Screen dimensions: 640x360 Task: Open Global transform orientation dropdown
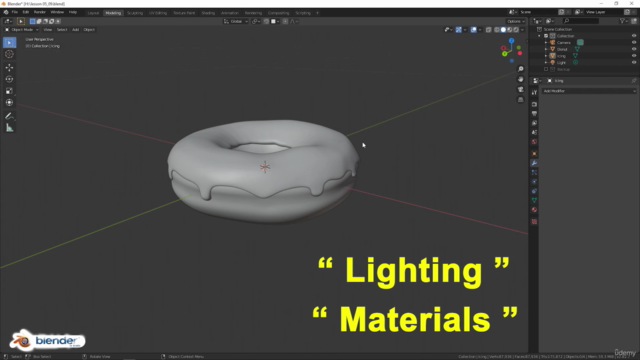(x=236, y=21)
